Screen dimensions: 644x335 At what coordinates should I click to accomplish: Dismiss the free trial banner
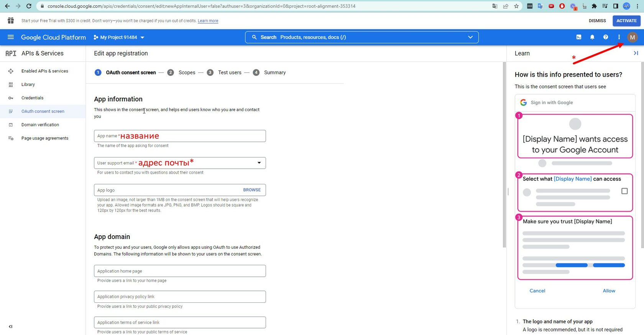(597, 21)
